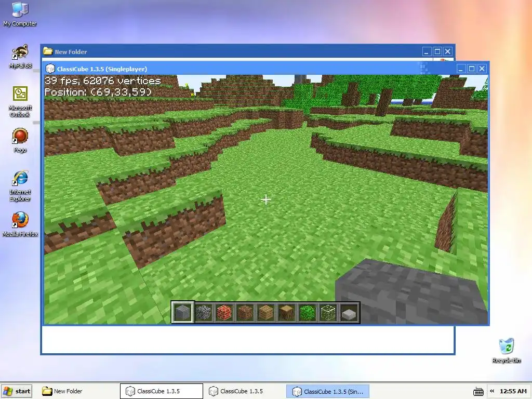
Task: Open Microsoft Outlook desktop icon
Action: pyautogui.click(x=20, y=102)
